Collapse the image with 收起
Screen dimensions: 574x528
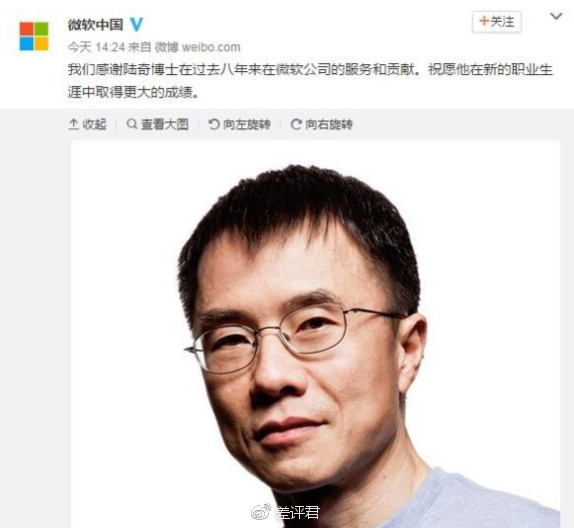click(x=87, y=124)
